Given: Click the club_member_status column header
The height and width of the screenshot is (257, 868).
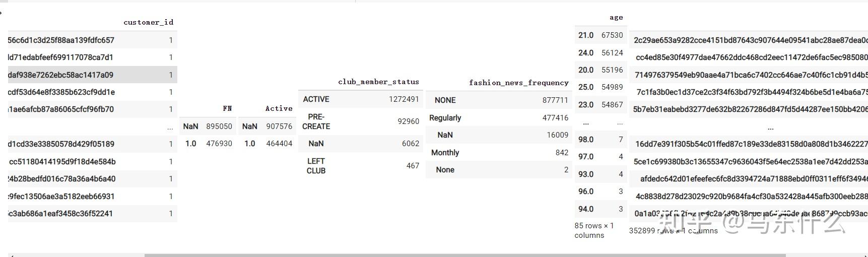Looking at the screenshot, I should click(x=378, y=82).
